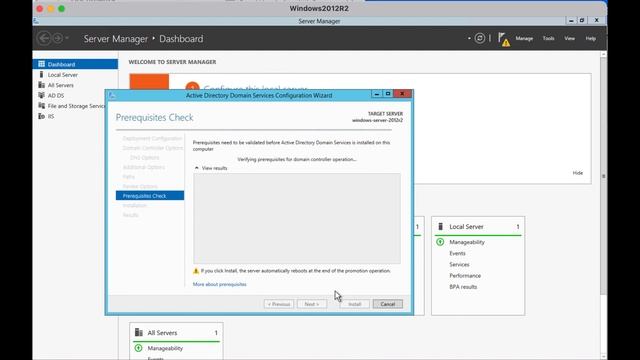
Task: Click Local Server Manageability green status icon
Action: click(x=440, y=242)
